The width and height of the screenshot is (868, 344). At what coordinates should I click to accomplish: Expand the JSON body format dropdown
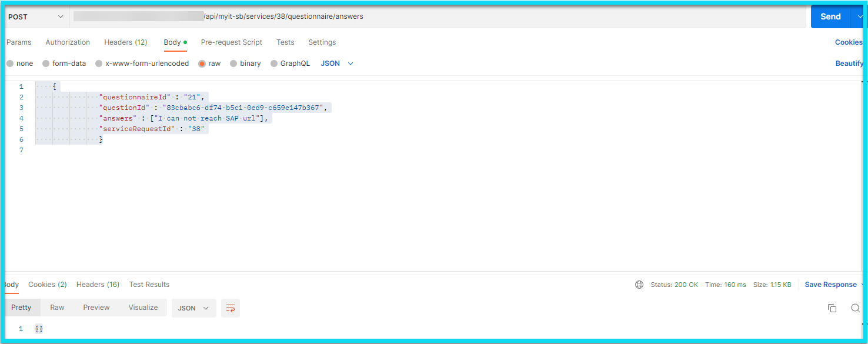[x=337, y=64]
